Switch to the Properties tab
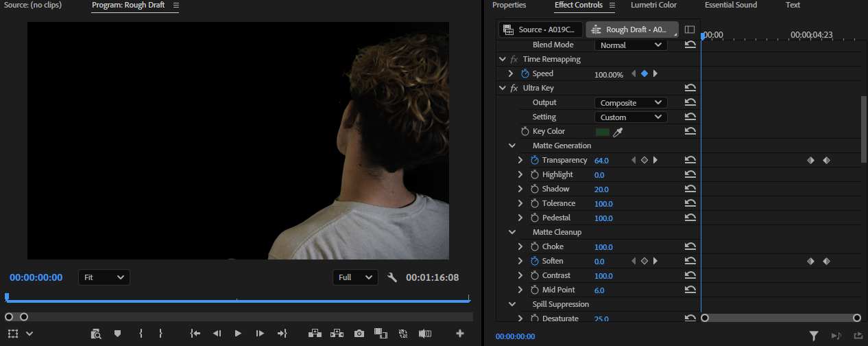 point(509,5)
